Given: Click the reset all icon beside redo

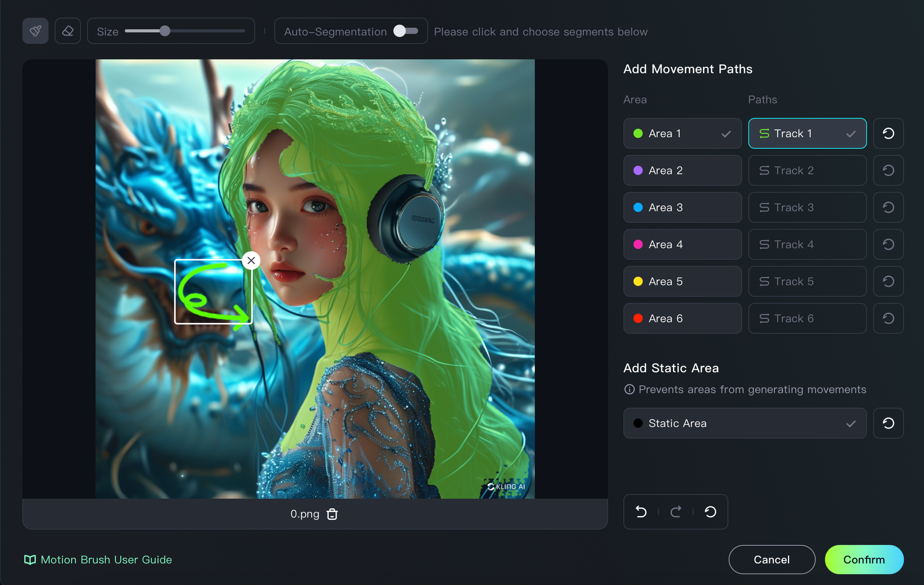Looking at the screenshot, I should tap(710, 512).
